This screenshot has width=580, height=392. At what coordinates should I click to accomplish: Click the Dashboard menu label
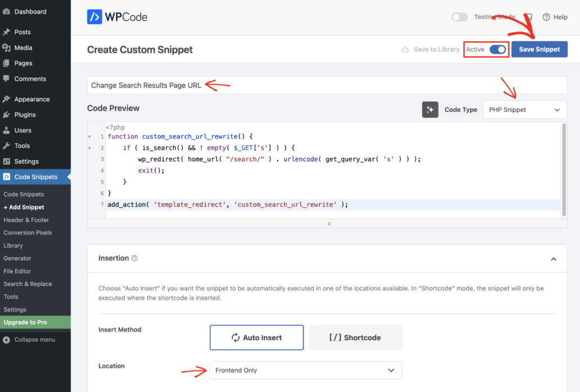pos(30,11)
